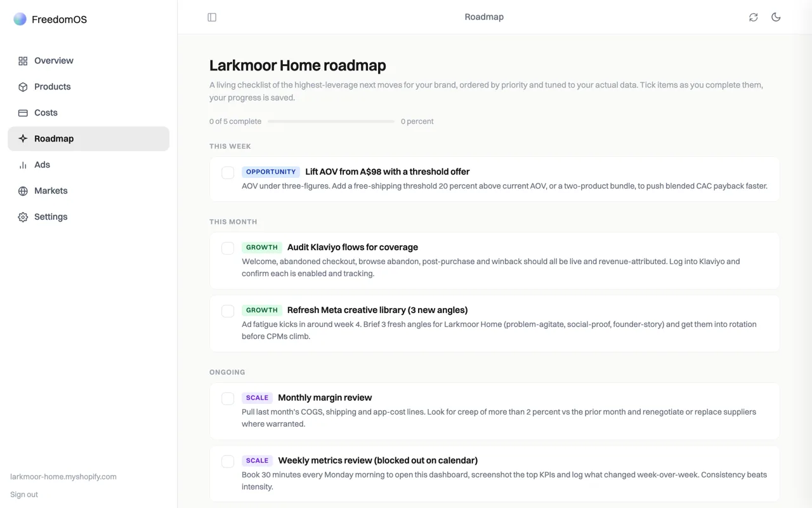Click the 'Monthly margin review' title
The image size is (812, 508).
point(325,398)
